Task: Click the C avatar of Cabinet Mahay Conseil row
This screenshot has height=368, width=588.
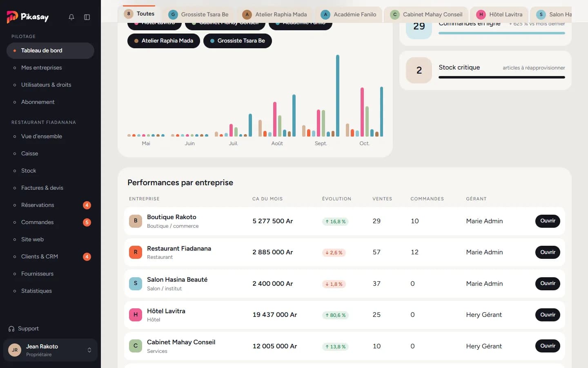Action: click(x=136, y=346)
